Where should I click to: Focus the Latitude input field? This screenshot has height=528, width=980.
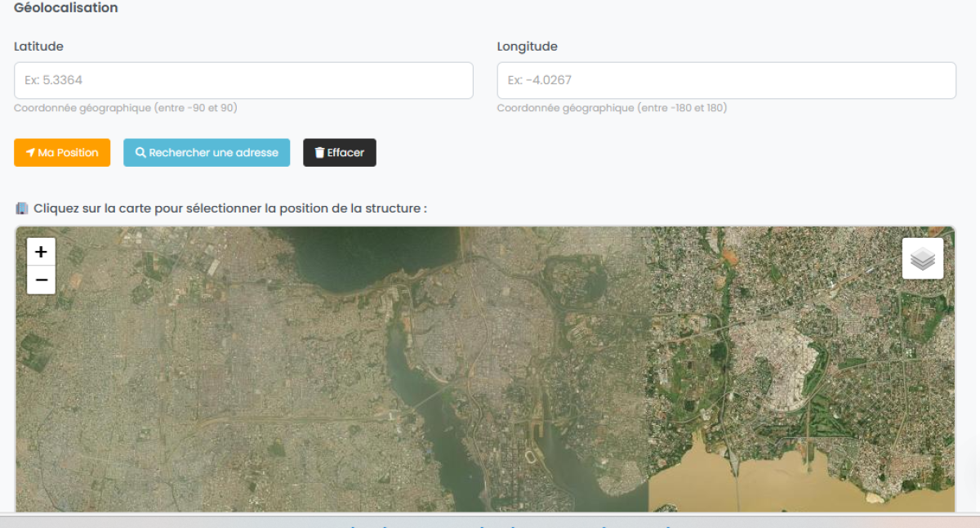pyautogui.click(x=243, y=81)
